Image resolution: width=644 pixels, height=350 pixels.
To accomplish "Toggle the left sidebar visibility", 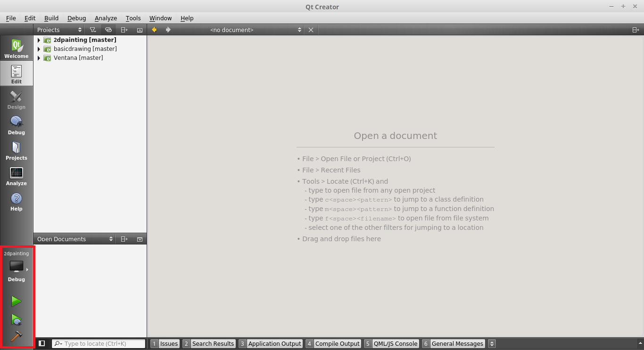I will [41, 343].
